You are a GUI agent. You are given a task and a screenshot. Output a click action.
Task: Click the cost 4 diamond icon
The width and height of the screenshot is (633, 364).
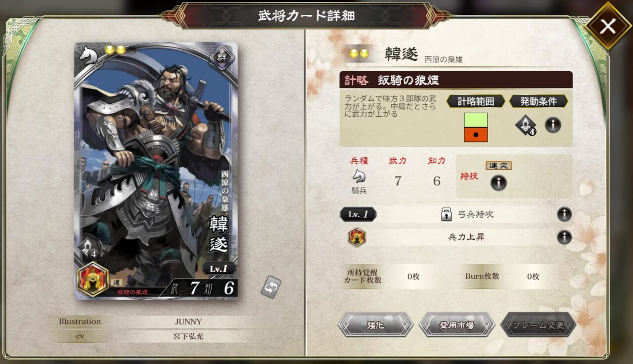526,125
